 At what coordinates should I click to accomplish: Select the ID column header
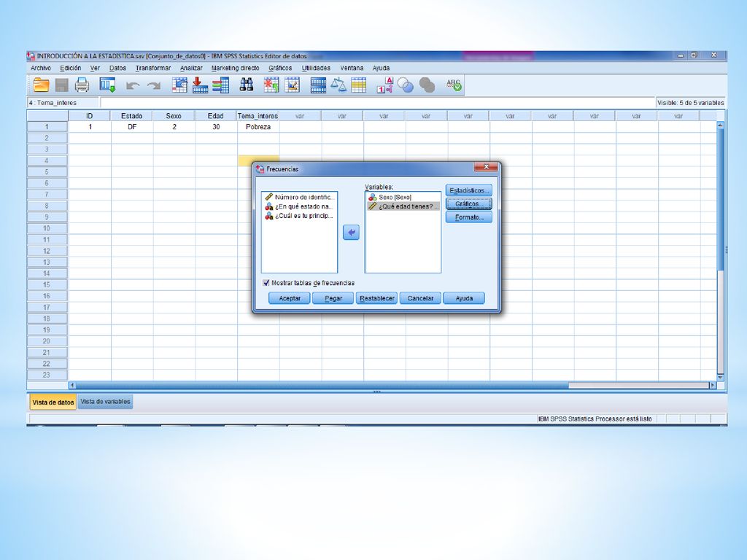90,116
